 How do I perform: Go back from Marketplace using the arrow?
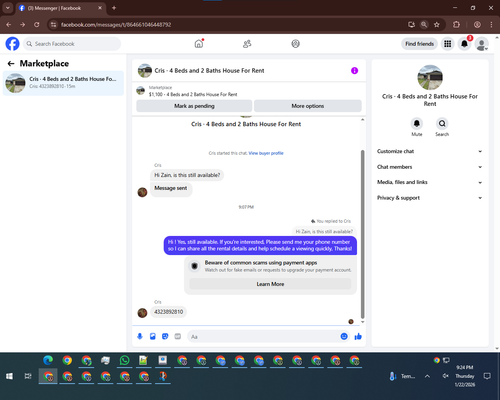11,63
